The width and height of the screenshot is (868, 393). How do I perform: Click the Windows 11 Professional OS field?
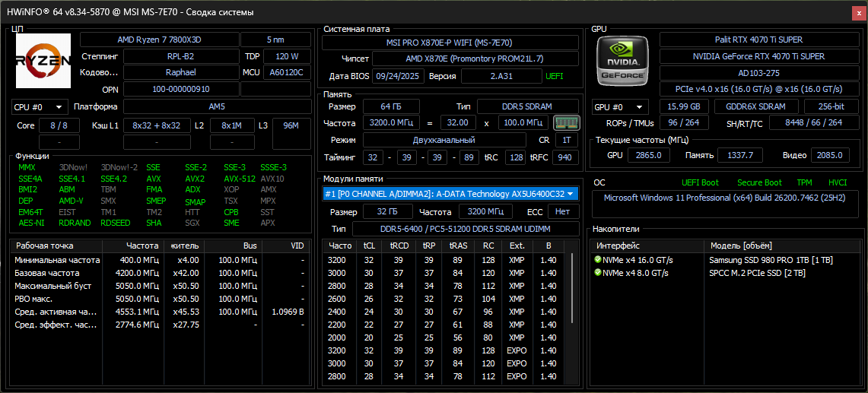[x=724, y=204]
